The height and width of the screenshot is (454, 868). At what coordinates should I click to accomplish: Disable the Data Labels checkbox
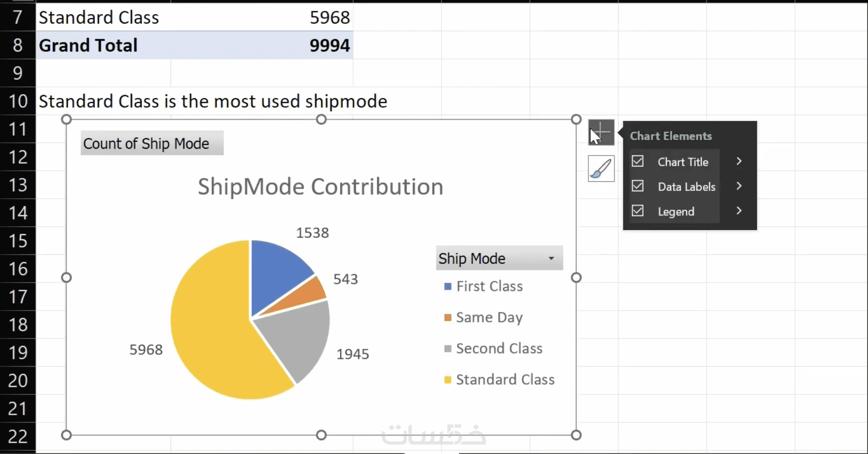637,186
